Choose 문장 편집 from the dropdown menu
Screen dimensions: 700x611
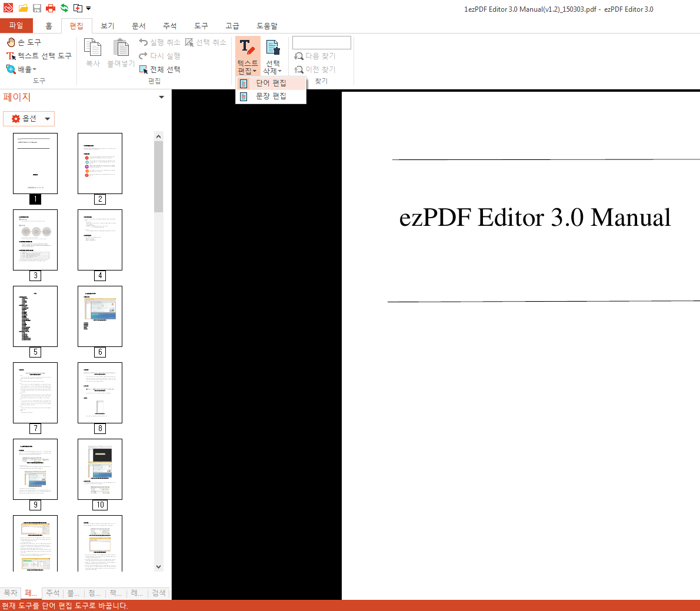[x=271, y=96]
